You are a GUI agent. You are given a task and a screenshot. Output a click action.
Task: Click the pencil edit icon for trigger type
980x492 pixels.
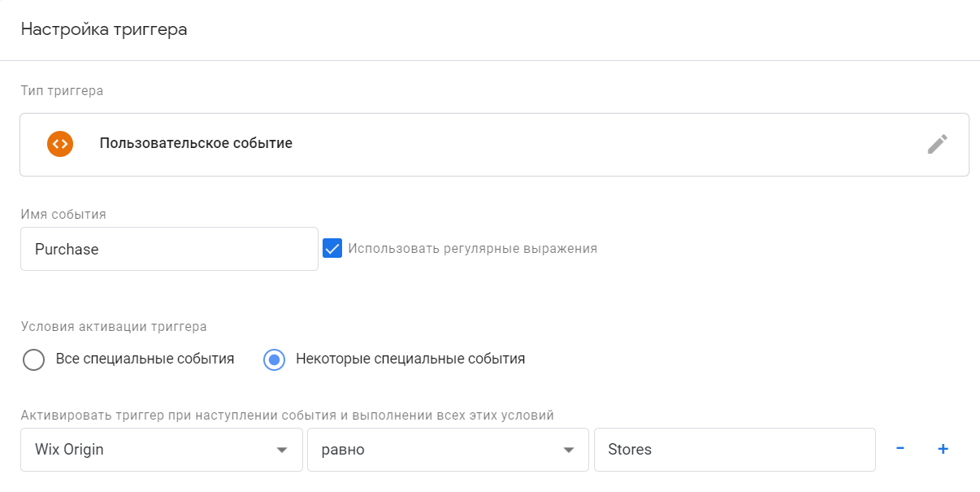coord(938,145)
